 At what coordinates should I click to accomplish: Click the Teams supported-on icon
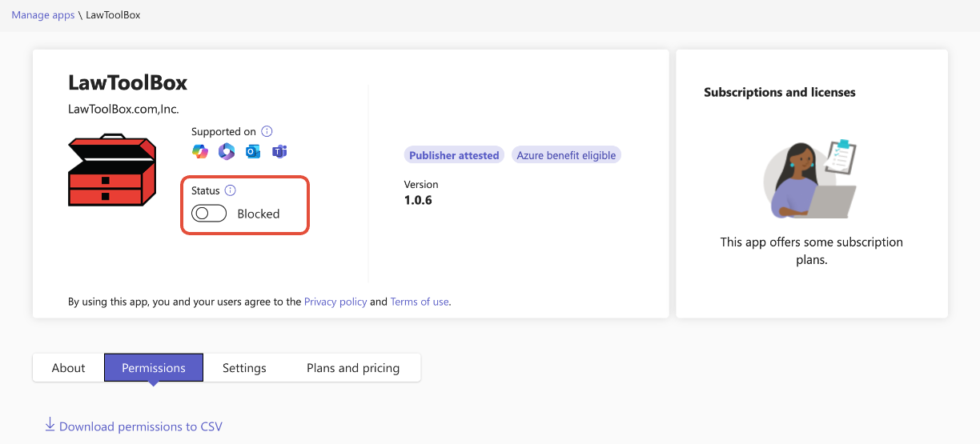coord(279,151)
